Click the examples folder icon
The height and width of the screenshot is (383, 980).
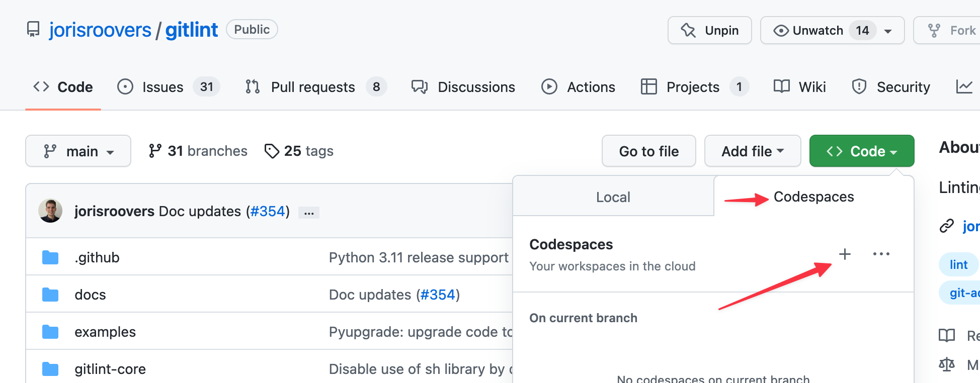pyautogui.click(x=50, y=332)
